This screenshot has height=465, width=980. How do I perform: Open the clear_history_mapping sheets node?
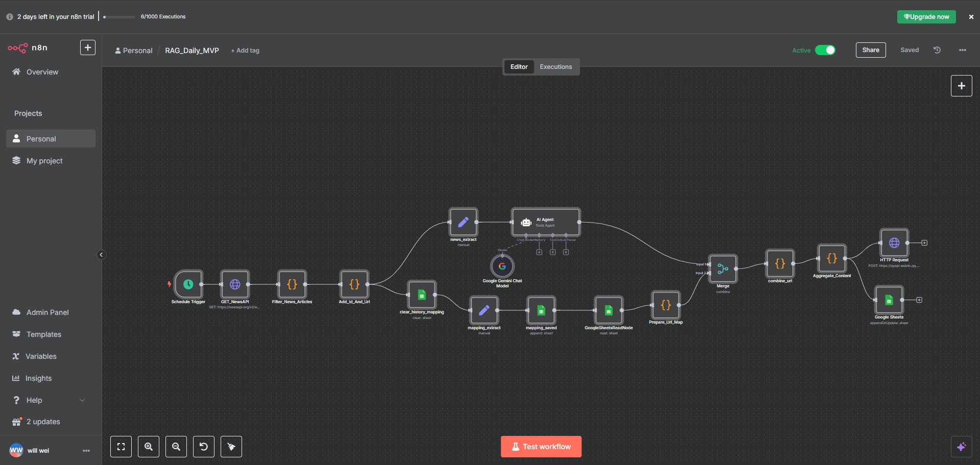(422, 295)
